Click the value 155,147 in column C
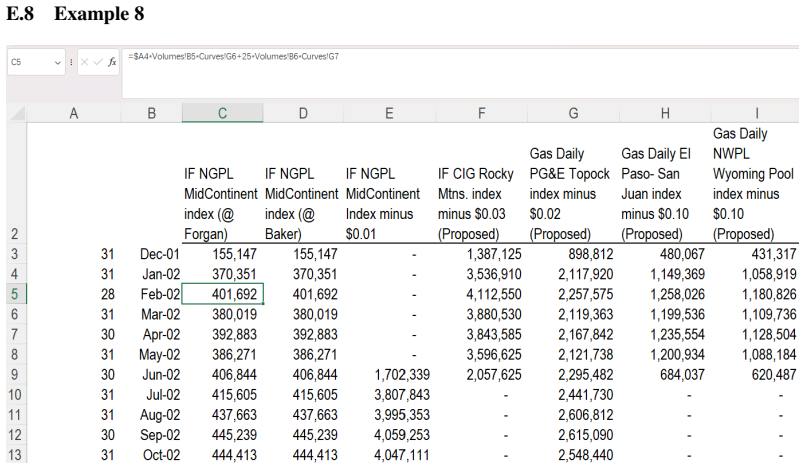This screenshot has height=469, width=805. tap(234, 254)
